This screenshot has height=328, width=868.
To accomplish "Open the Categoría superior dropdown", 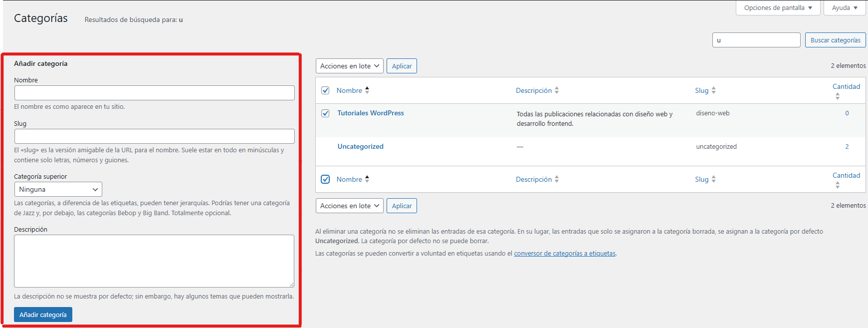I will (x=58, y=189).
